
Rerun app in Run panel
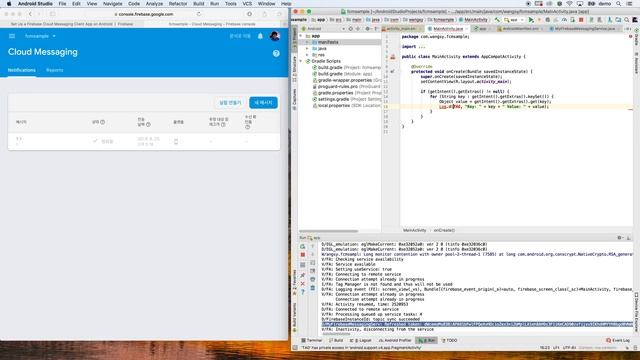point(302,247)
